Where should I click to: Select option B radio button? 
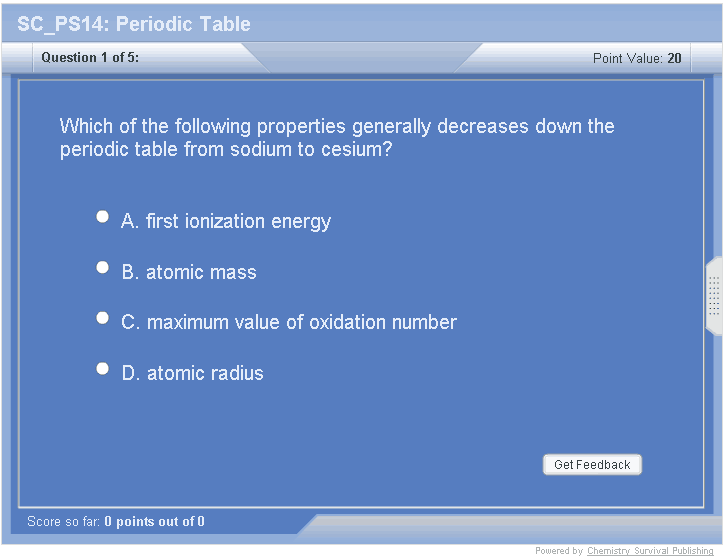pos(102,267)
